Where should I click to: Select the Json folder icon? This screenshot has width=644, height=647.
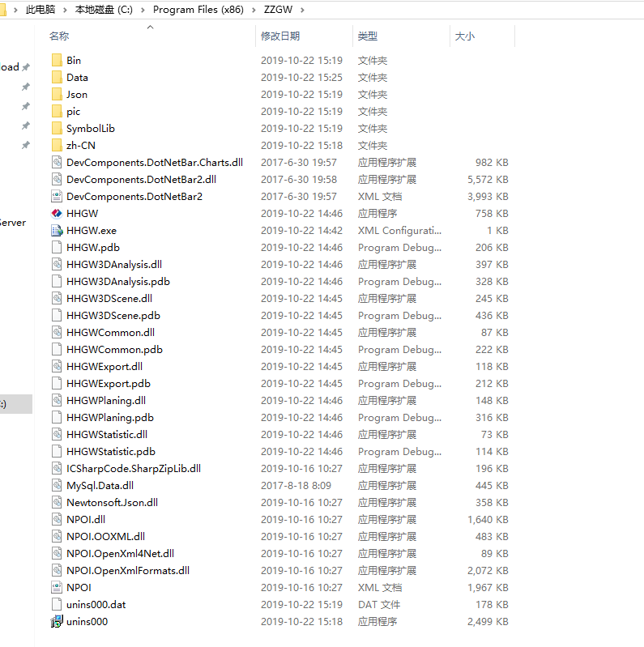(57, 94)
